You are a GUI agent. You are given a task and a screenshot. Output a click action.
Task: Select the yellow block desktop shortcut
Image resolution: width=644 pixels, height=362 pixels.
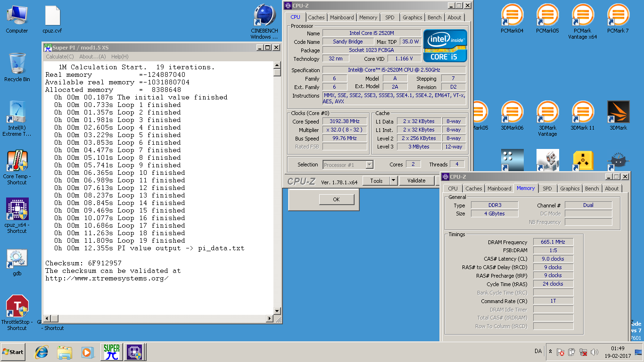click(x=583, y=161)
